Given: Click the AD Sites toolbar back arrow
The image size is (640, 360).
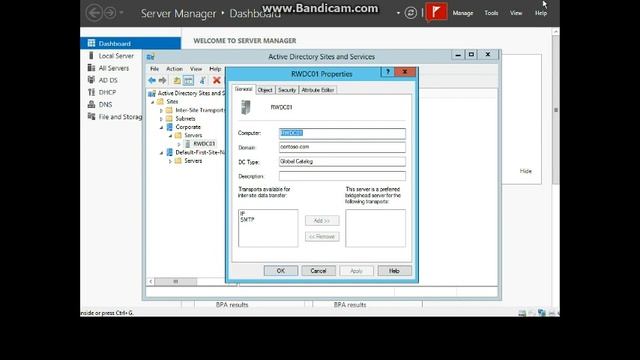Looking at the screenshot, I should point(152,80).
